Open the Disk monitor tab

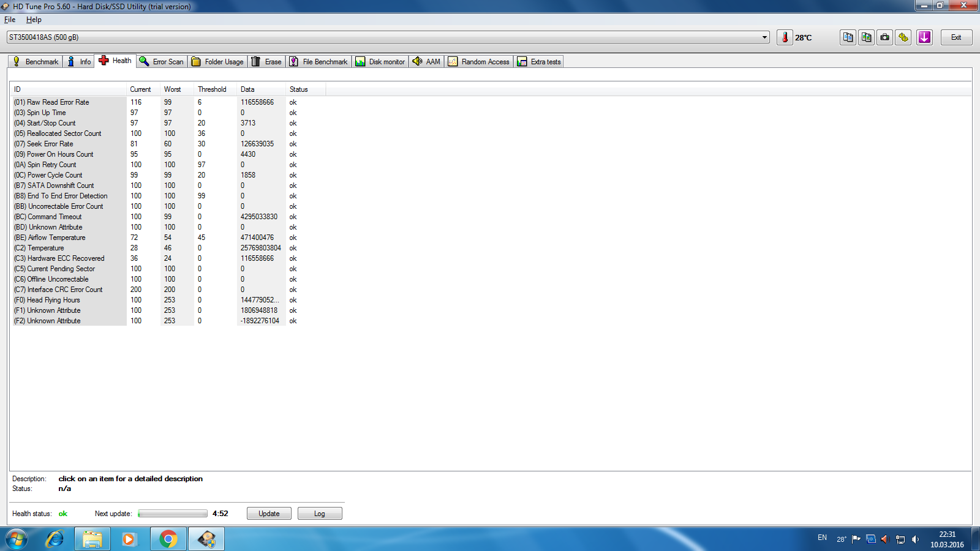(380, 62)
